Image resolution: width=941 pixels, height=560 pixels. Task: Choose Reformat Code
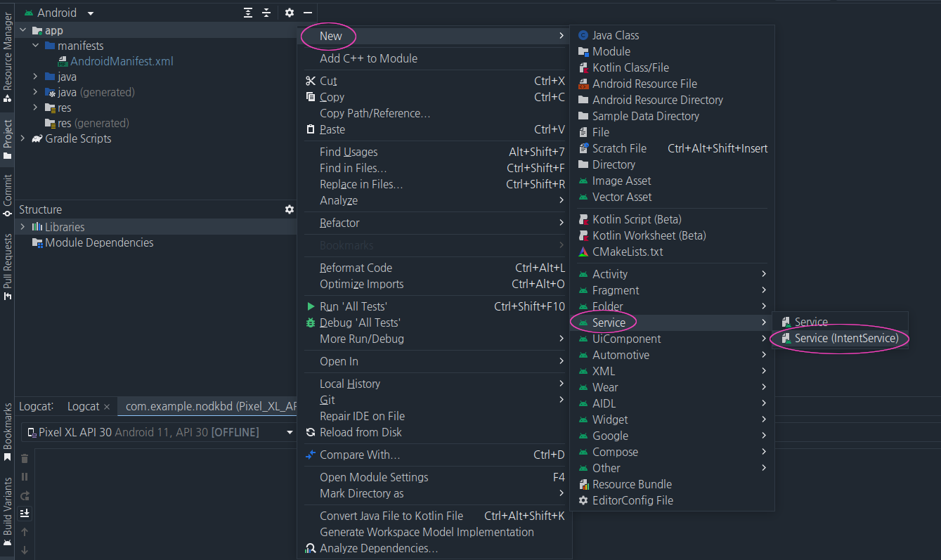coord(434,268)
